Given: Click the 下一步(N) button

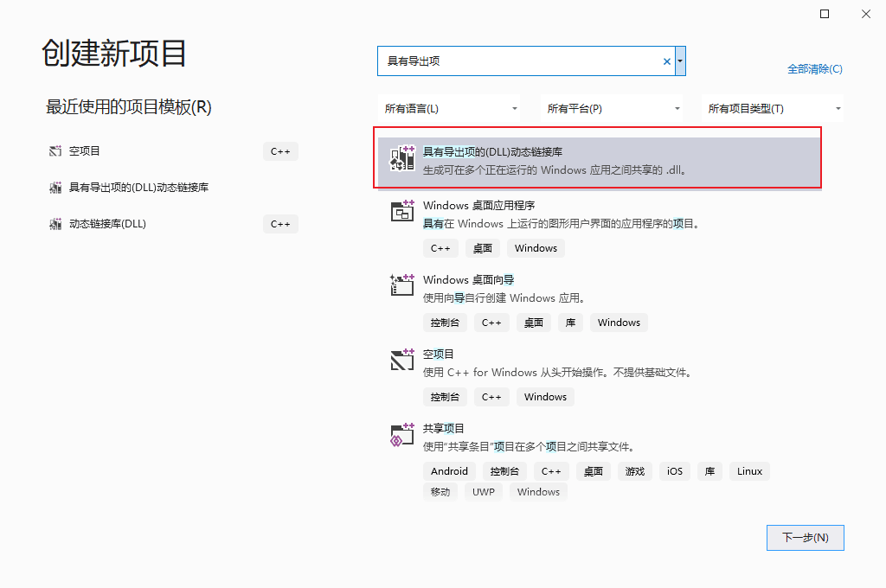Looking at the screenshot, I should (805, 537).
